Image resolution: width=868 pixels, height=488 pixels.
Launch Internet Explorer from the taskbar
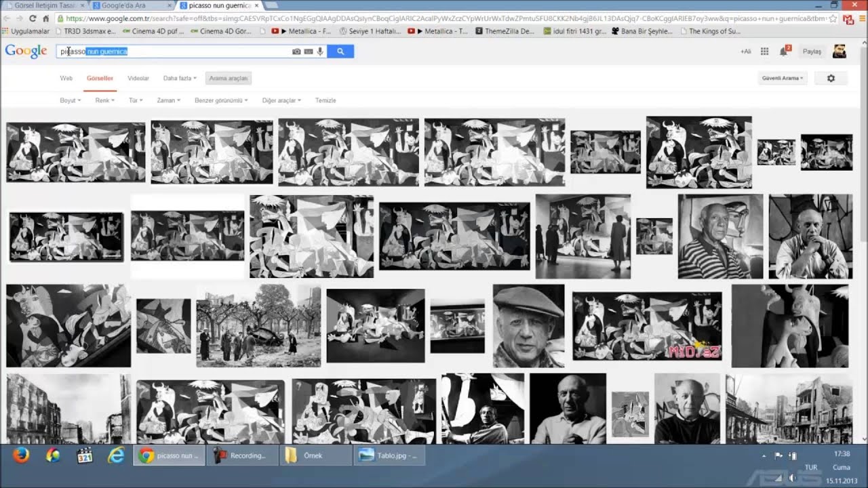tap(117, 455)
